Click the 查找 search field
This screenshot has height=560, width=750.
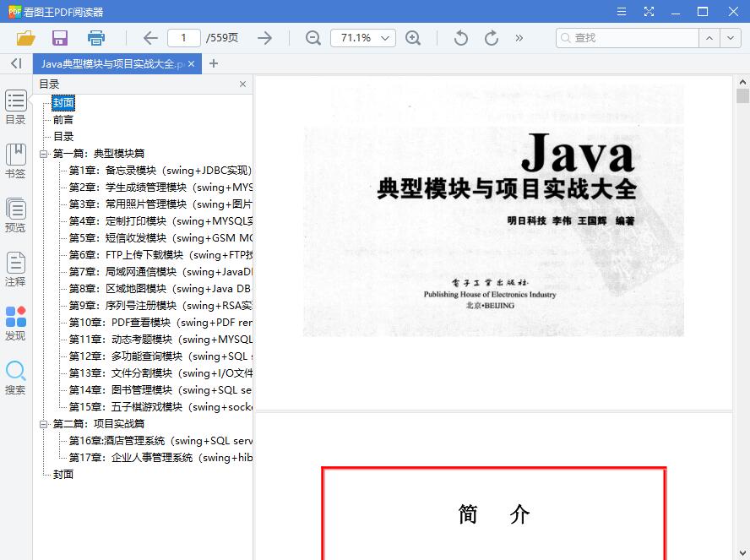(627, 38)
